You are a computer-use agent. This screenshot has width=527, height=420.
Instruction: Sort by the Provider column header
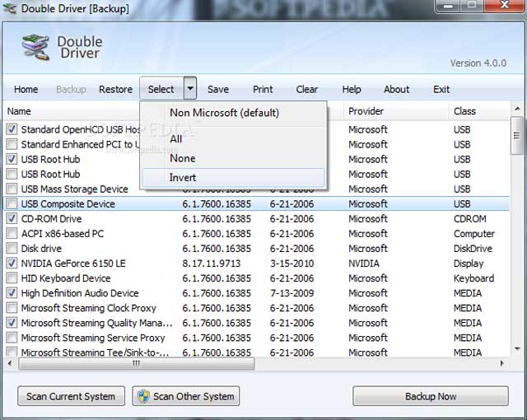pos(366,111)
